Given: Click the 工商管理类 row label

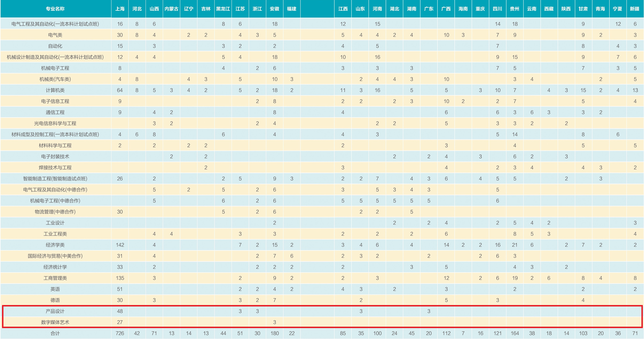Looking at the screenshot, I should 55,278.
